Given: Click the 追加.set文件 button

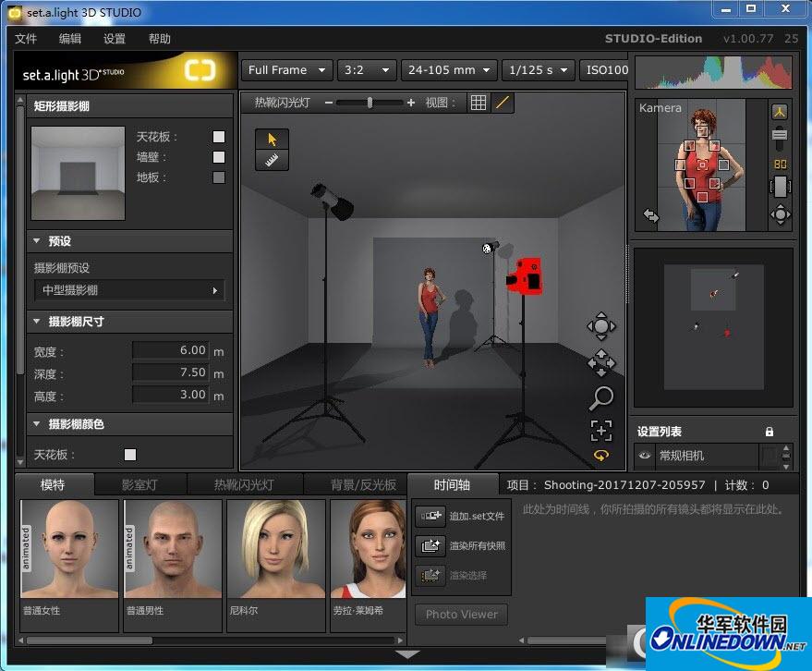Looking at the screenshot, I should click(461, 516).
